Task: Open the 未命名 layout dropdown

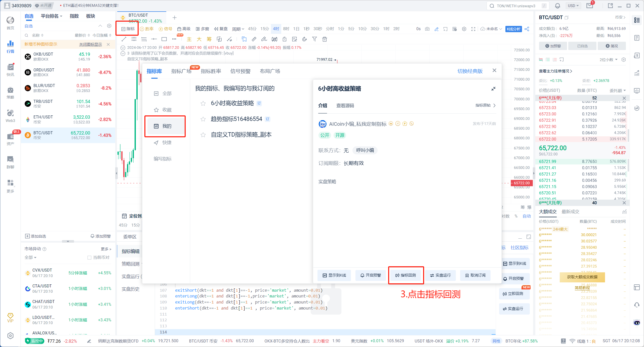Action: coord(491,29)
